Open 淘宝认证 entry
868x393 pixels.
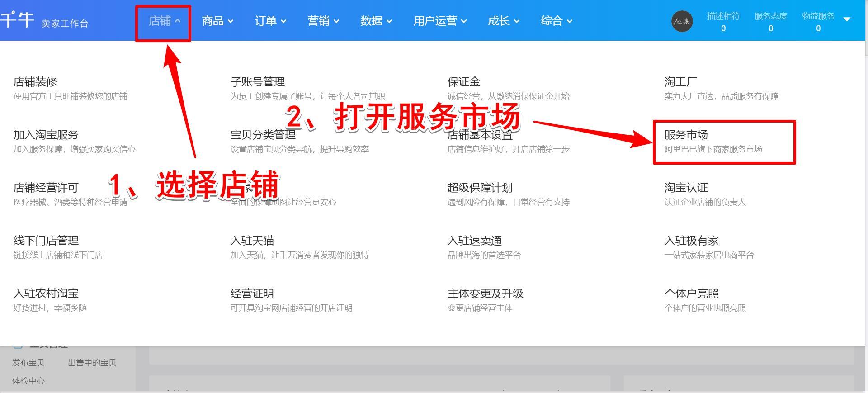(686, 188)
